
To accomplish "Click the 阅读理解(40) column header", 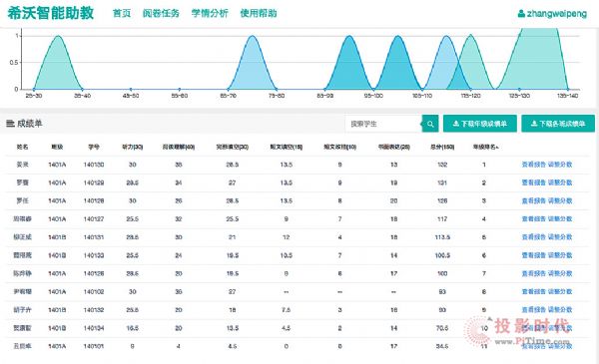I will click(x=179, y=147).
